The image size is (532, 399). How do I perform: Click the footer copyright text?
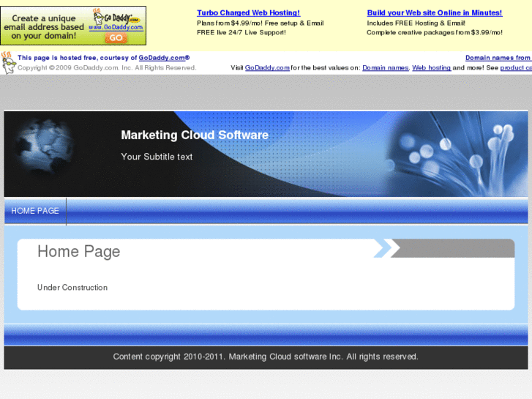point(266,357)
